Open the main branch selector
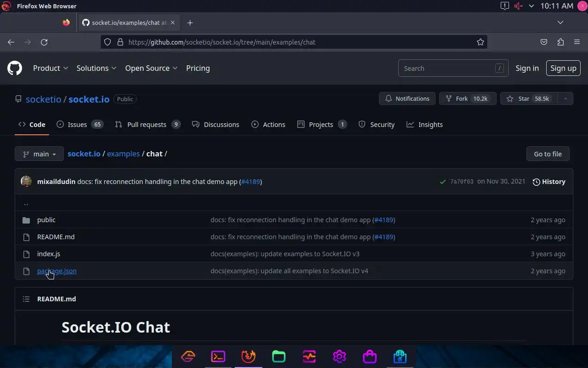This screenshot has height=368, width=588. [x=39, y=154]
